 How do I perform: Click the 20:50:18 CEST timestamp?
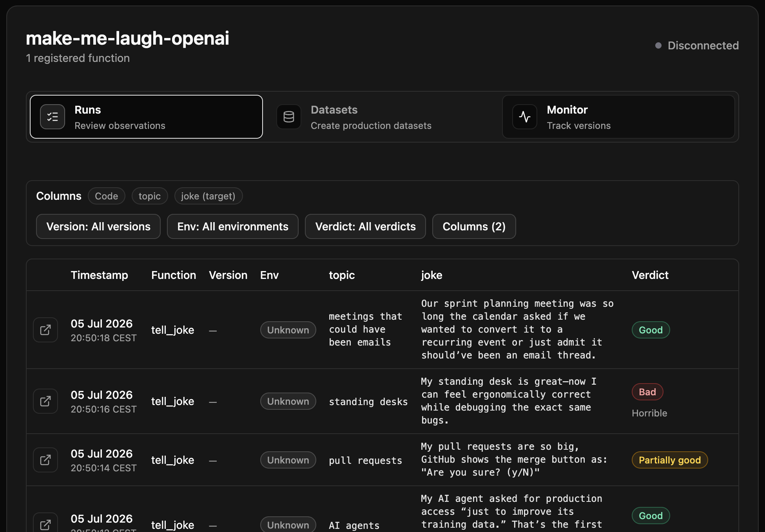[x=103, y=338]
